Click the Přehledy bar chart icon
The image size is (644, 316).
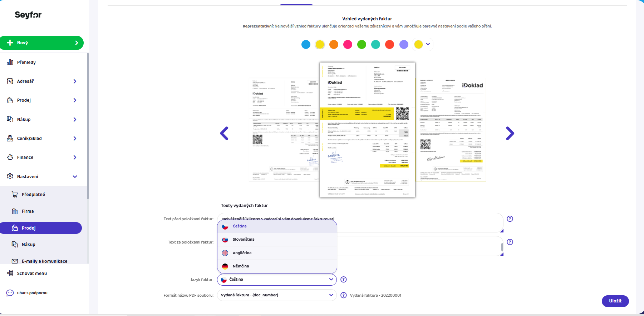coord(10,62)
